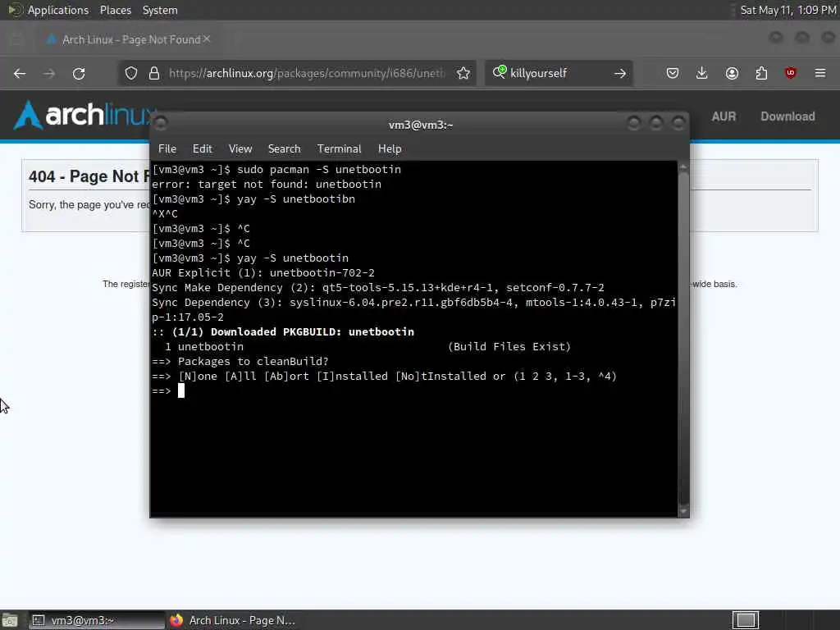Switch to Arch Linux Firefox taskbar button
Image resolution: width=840 pixels, height=630 pixels.
233,620
